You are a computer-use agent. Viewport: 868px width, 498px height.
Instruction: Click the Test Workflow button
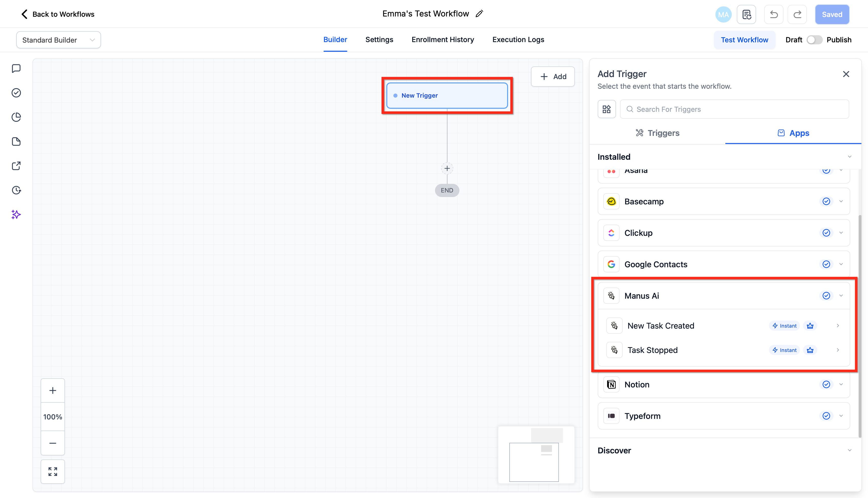[x=744, y=40]
